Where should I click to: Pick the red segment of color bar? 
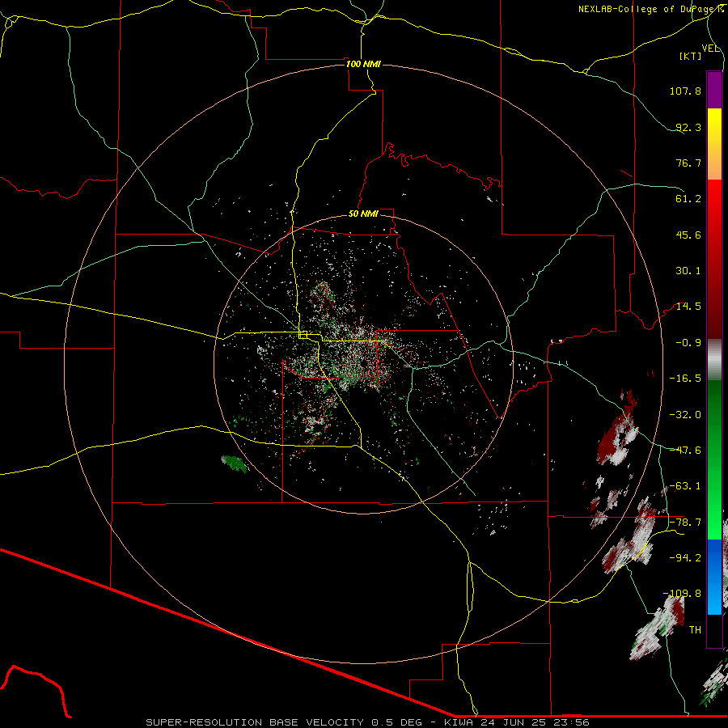tap(714, 259)
